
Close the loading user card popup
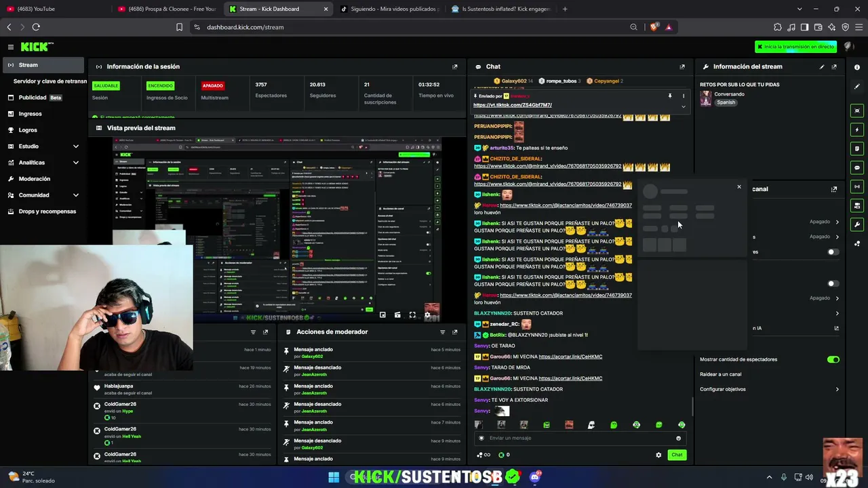[x=739, y=187]
